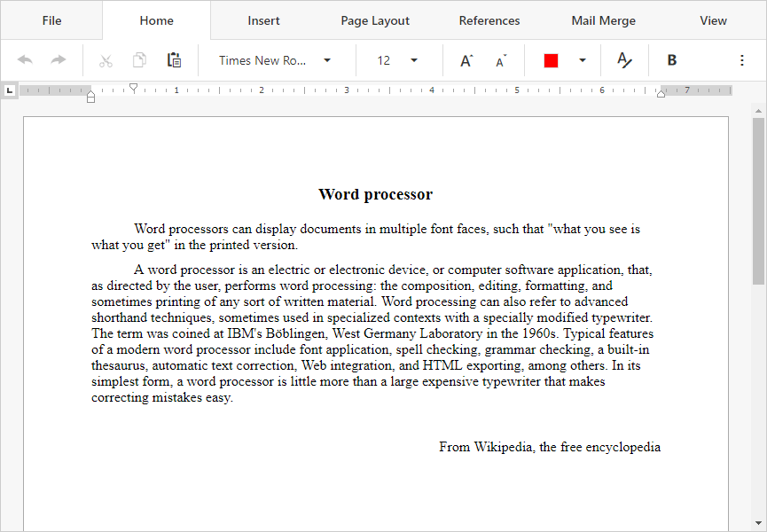767x532 pixels.
Task: Click the Redo arrow icon
Action: [59, 60]
